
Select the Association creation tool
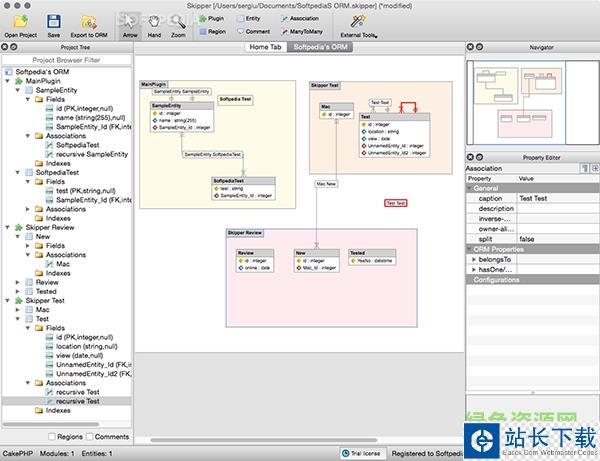pyautogui.click(x=303, y=17)
